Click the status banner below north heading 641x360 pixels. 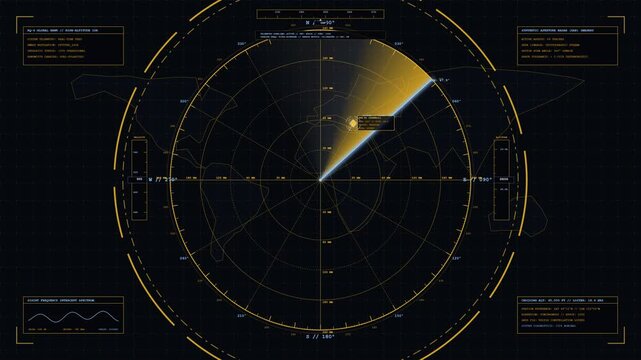[320, 35]
